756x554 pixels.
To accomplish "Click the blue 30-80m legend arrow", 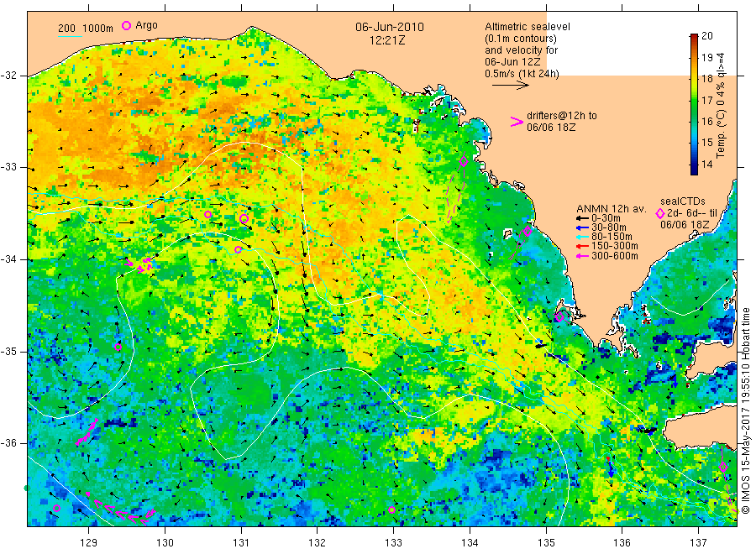I will coord(584,227).
